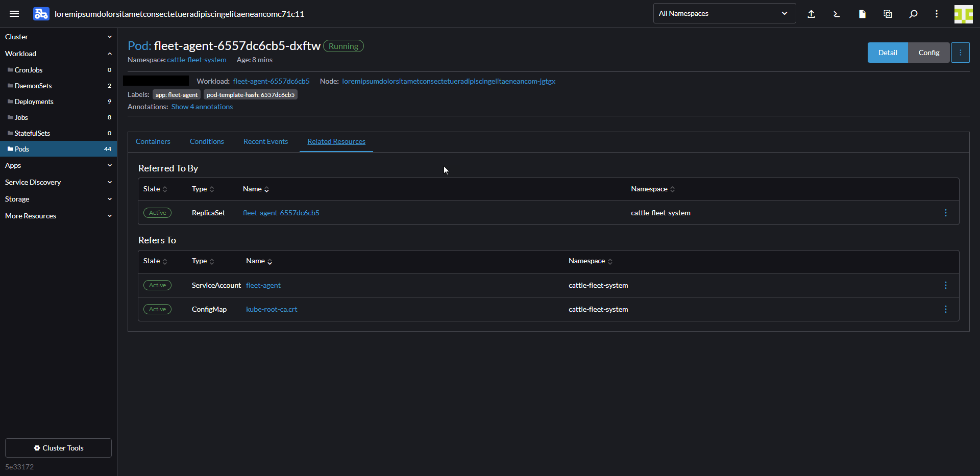Open the Recent Events tab
The height and width of the screenshot is (476, 980).
click(265, 141)
